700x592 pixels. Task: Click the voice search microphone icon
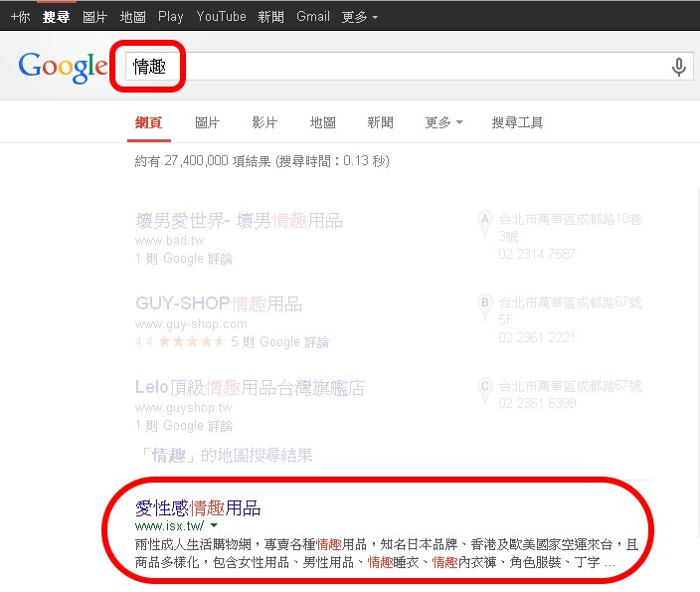[x=678, y=67]
